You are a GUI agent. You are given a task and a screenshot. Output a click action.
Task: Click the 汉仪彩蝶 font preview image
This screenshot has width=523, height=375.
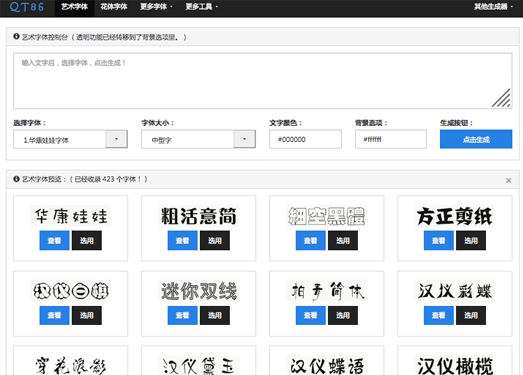455,291
